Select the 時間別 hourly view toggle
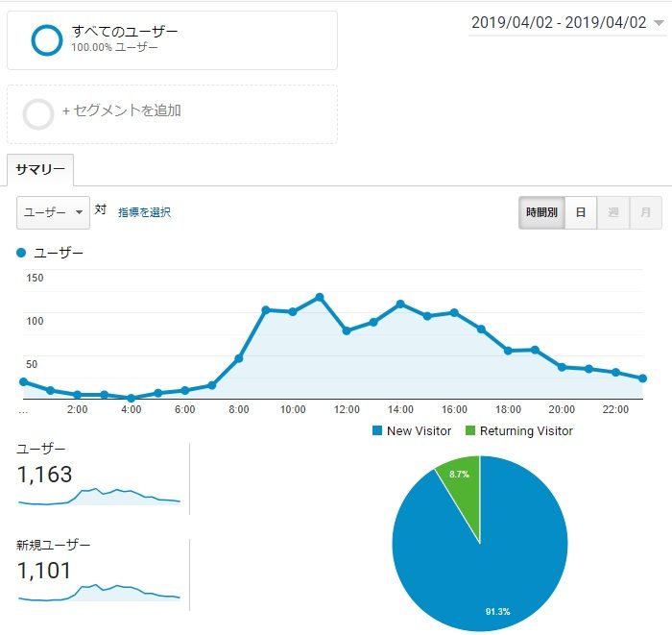Image resolution: width=672 pixels, height=635 pixels. (541, 213)
